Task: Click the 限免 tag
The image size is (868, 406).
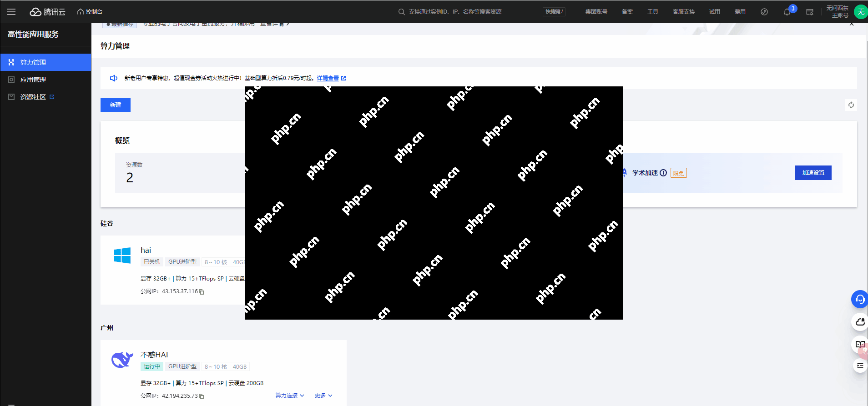Action: tap(678, 173)
